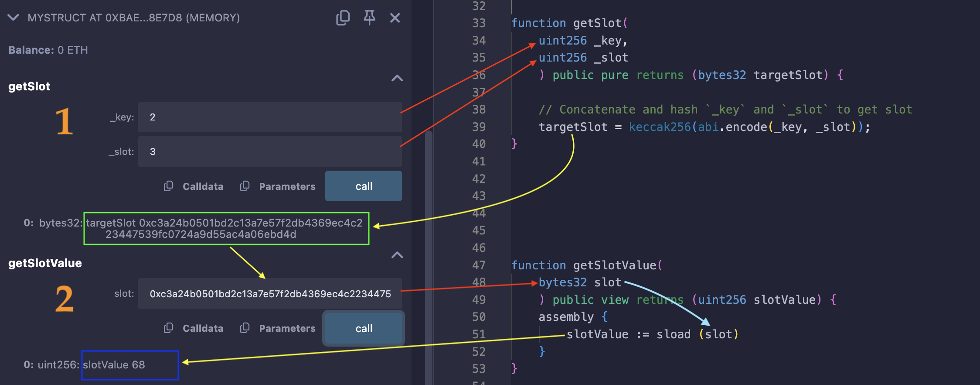
Task: Run the getSlot call button
Action: (x=364, y=186)
